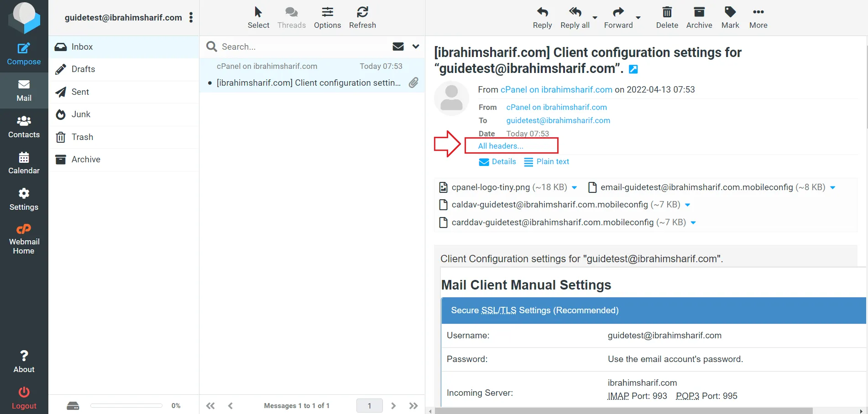Viewport: 868px width, 414px height.
Task: Delete the open message
Action: point(667,18)
